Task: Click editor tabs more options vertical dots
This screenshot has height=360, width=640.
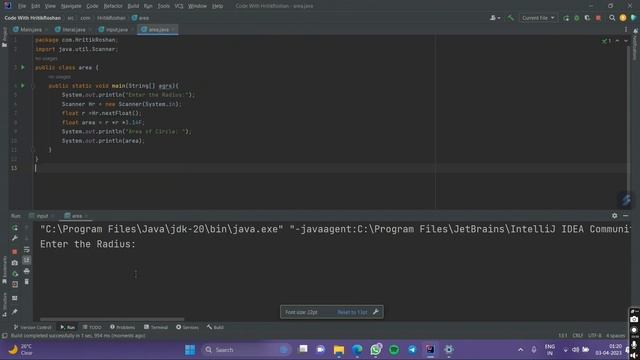Action: (626, 29)
